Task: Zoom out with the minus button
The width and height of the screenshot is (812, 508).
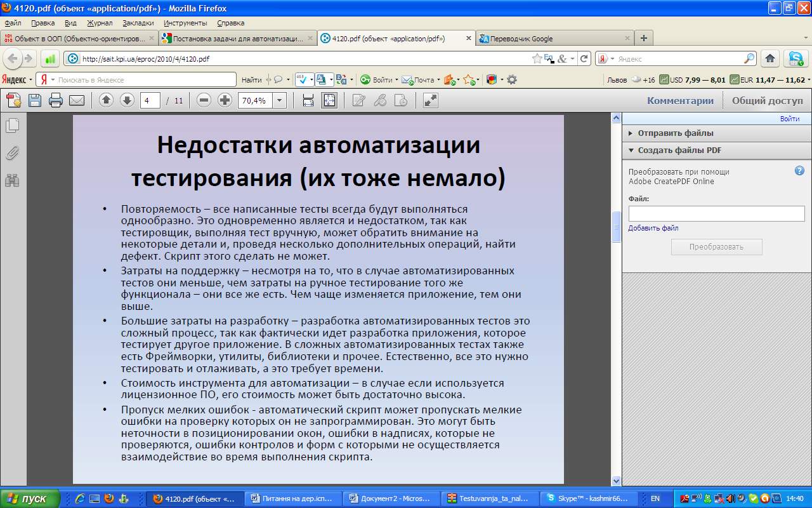Action: pyautogui.click(x=204, y=100)
